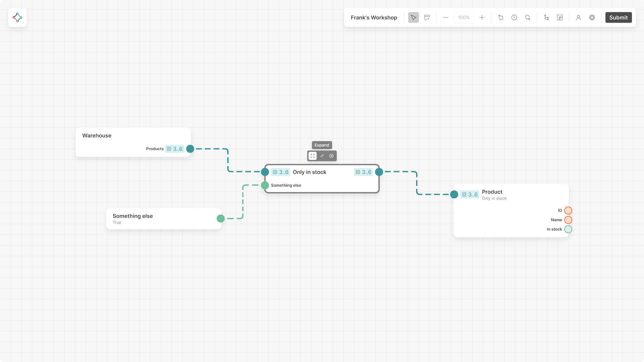
Task: Open the help lifebuoy icon
Action: 592,17
